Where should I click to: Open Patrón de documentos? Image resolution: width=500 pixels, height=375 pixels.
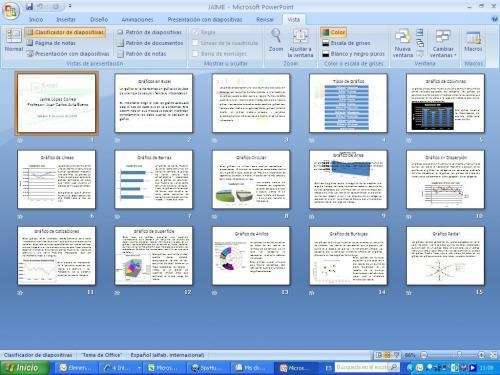coord(150,43)
